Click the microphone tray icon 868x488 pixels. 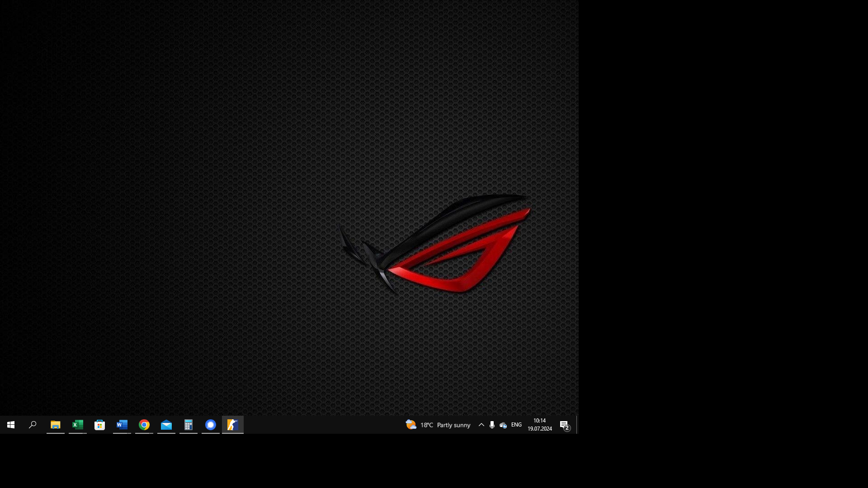[x=492, y=425]
